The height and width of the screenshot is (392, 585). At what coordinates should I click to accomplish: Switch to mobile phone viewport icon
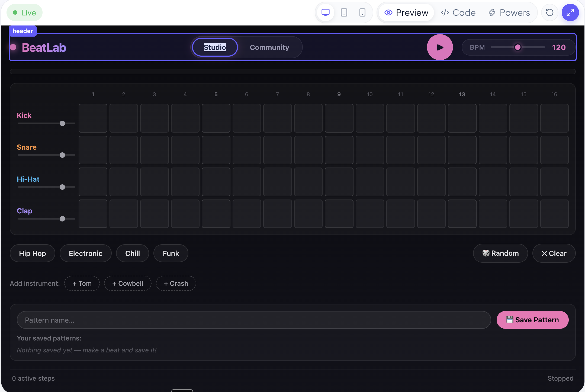click(x=362, y=12)
